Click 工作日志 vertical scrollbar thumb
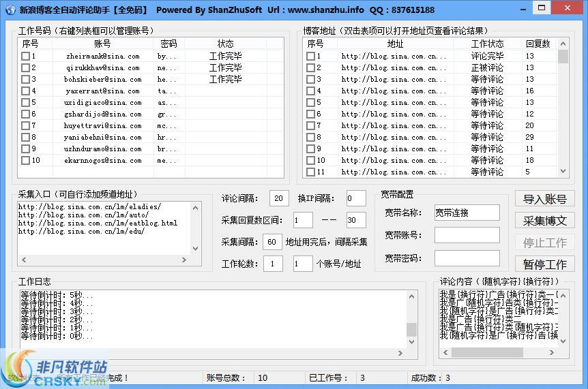The image size is (588, 389). (x=411, y=330)
